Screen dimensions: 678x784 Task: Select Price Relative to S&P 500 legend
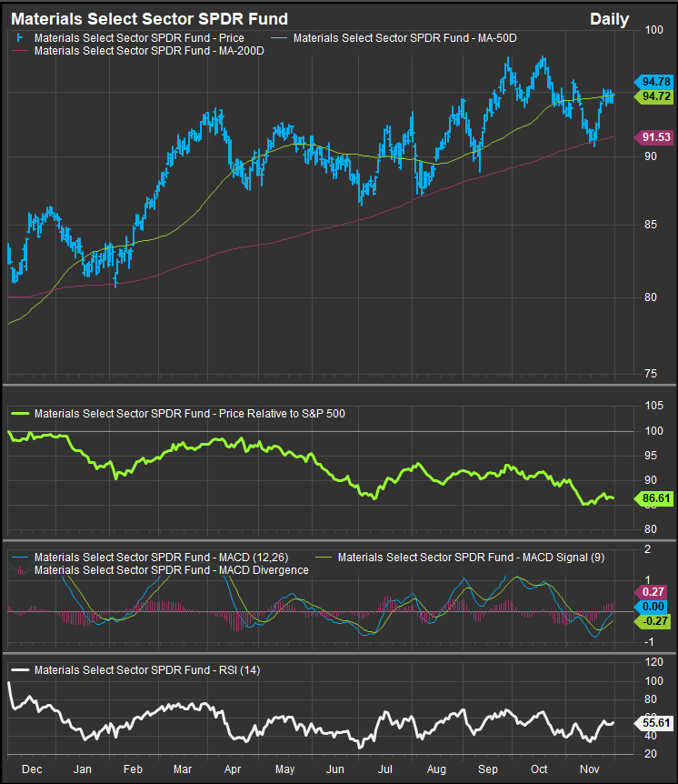coord(189,414)
